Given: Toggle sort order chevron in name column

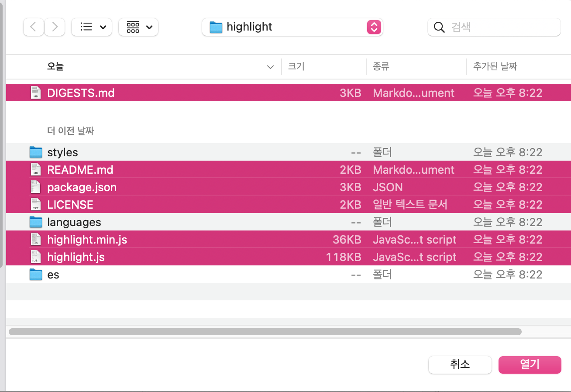Looking at the screenshot, I should (x=271, y=67).
